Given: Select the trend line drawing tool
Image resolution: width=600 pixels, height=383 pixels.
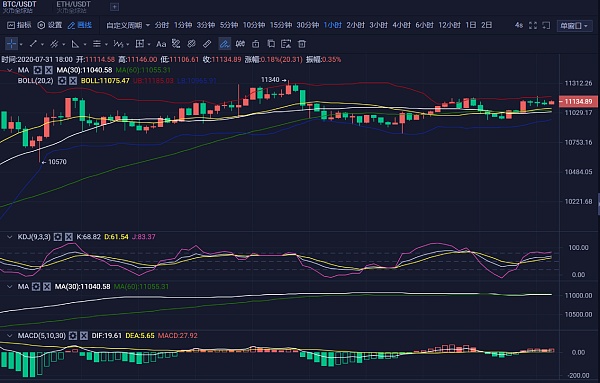Looking at the screenshot, I should click(x=33, y=44).
